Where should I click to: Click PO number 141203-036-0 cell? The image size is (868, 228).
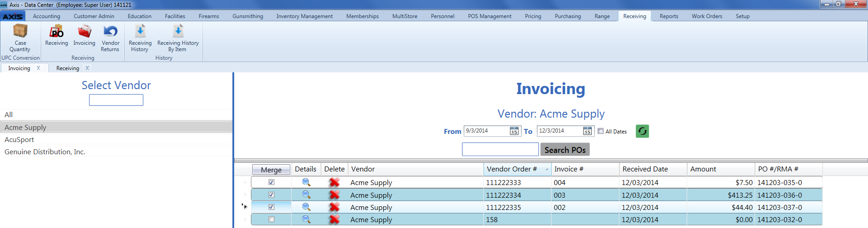[788, 195]
